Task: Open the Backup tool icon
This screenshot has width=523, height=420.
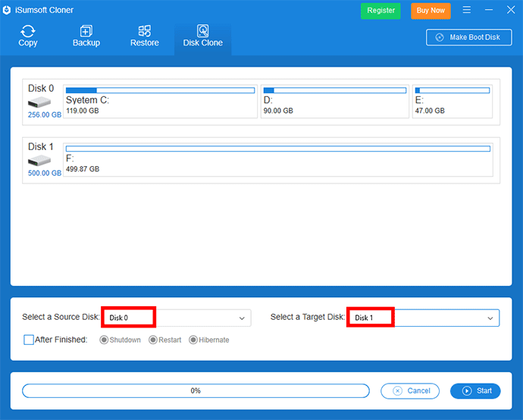Action: point(86,32)
